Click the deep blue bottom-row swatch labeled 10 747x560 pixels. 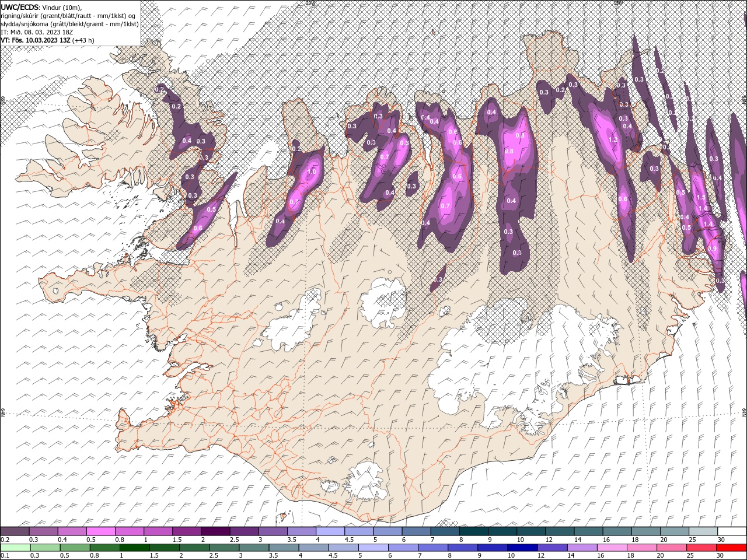[522, 548]
